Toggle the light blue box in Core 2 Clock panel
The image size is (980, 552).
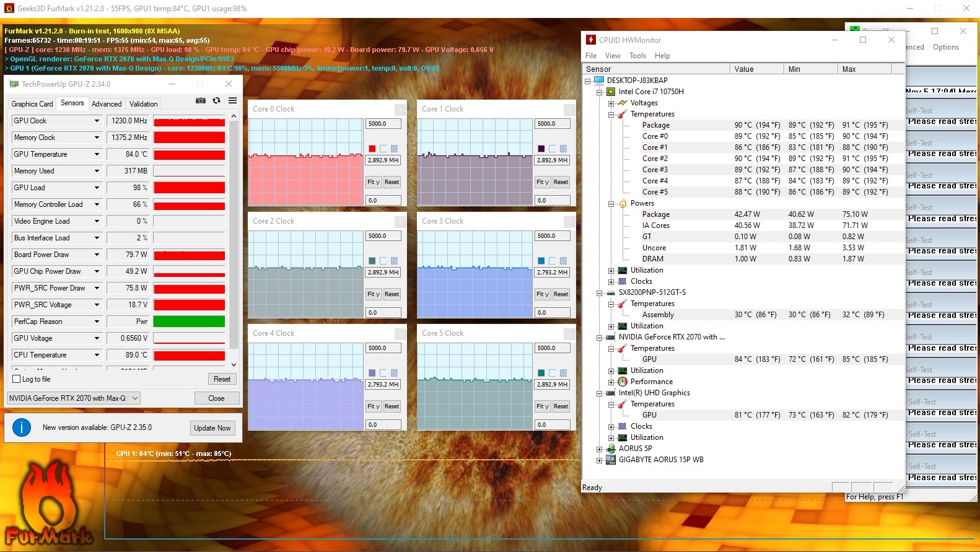(394, 261)
